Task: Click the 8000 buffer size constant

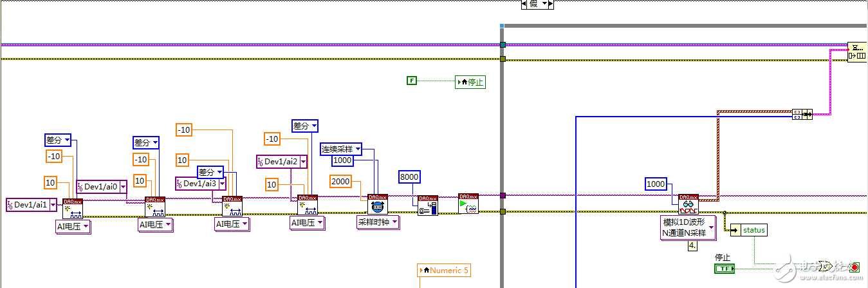Action: 410,177
